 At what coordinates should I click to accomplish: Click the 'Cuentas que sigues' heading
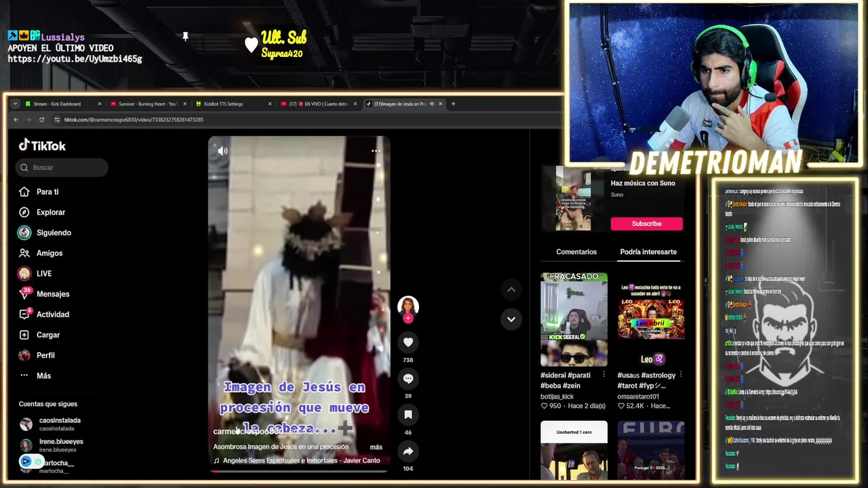[x=48, y=404]
